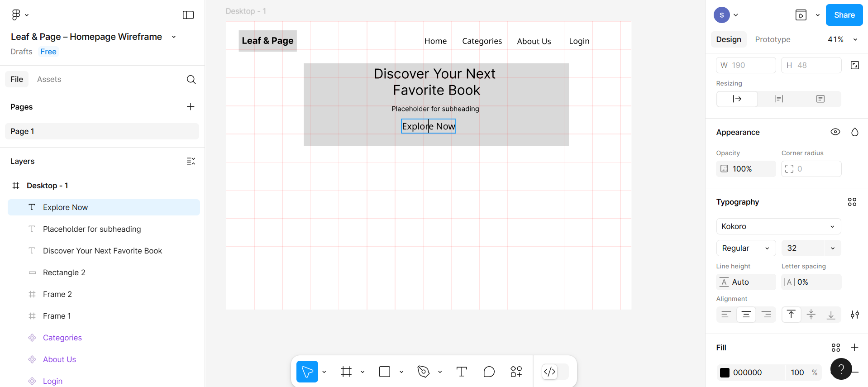Switch to the Prototype tab
This screenshot has height=387, width=868.
(x=773, y=40)
